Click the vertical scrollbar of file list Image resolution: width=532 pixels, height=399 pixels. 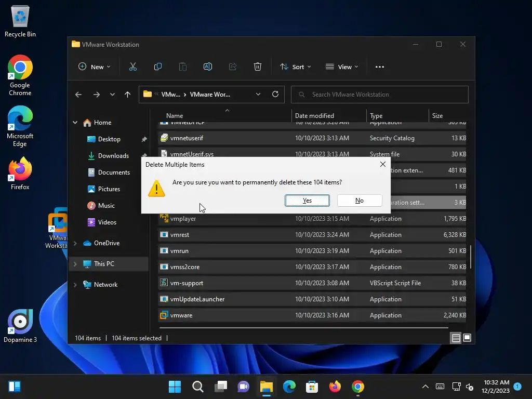coord(471,257)
